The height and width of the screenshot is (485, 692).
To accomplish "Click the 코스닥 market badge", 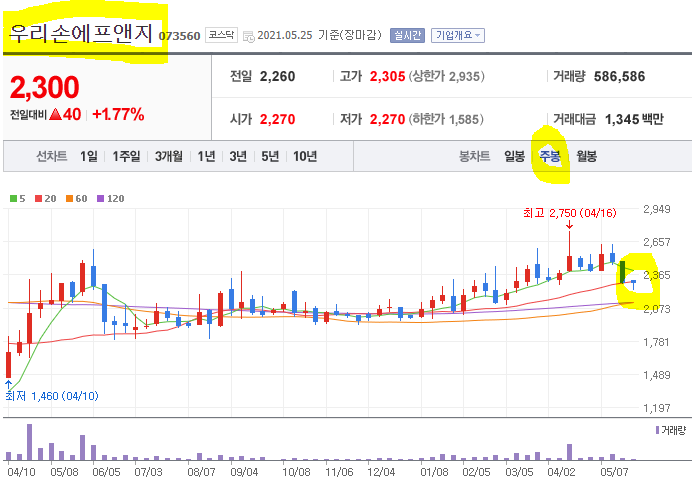I will tap(221, 35).
